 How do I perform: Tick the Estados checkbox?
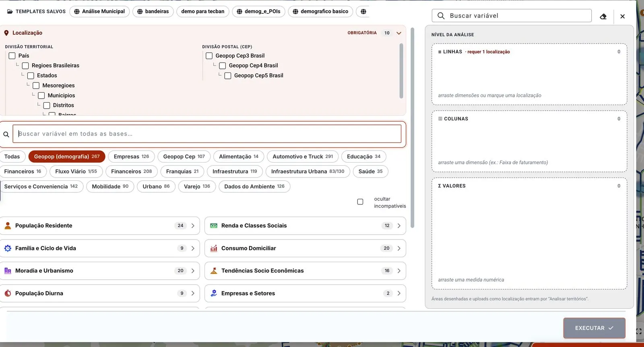(x=31, y=75)
